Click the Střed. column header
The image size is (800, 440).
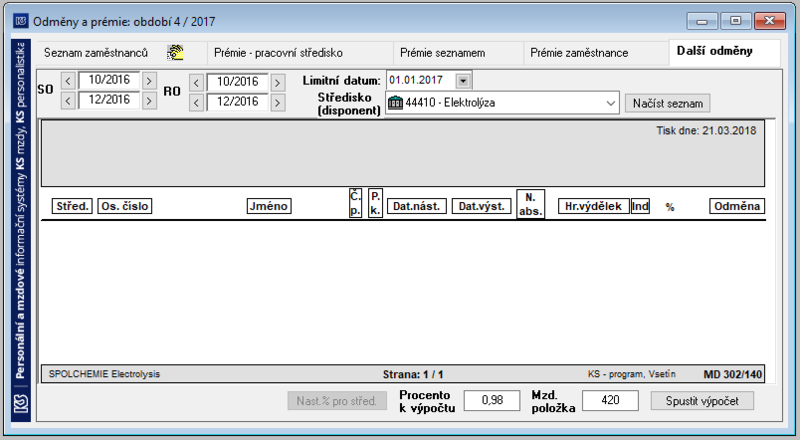pyautogui.click(x=72, y=206)
